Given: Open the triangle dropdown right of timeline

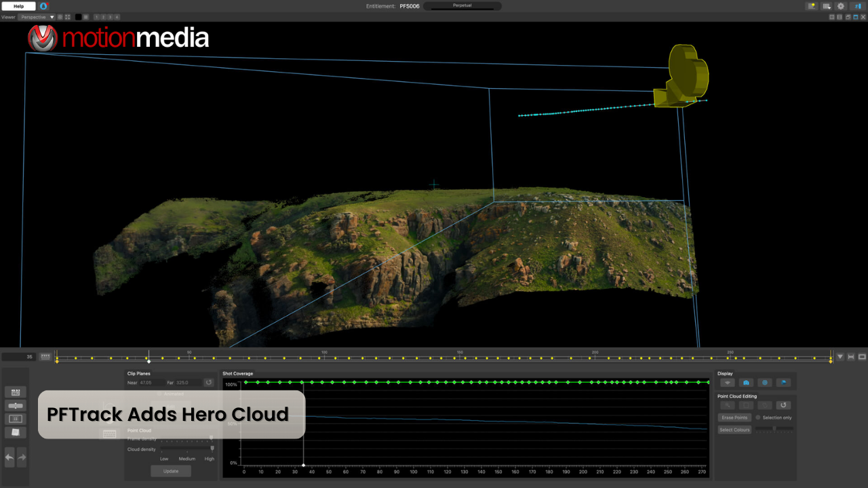Looking at the screenshot, I should click(840, 357).
